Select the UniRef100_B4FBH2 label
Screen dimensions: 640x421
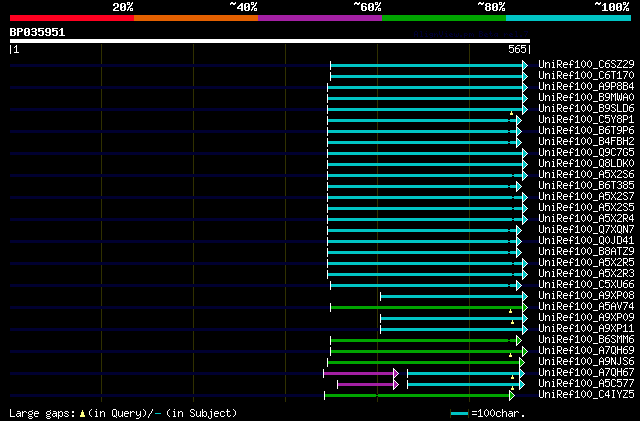(x=586, y=142)
